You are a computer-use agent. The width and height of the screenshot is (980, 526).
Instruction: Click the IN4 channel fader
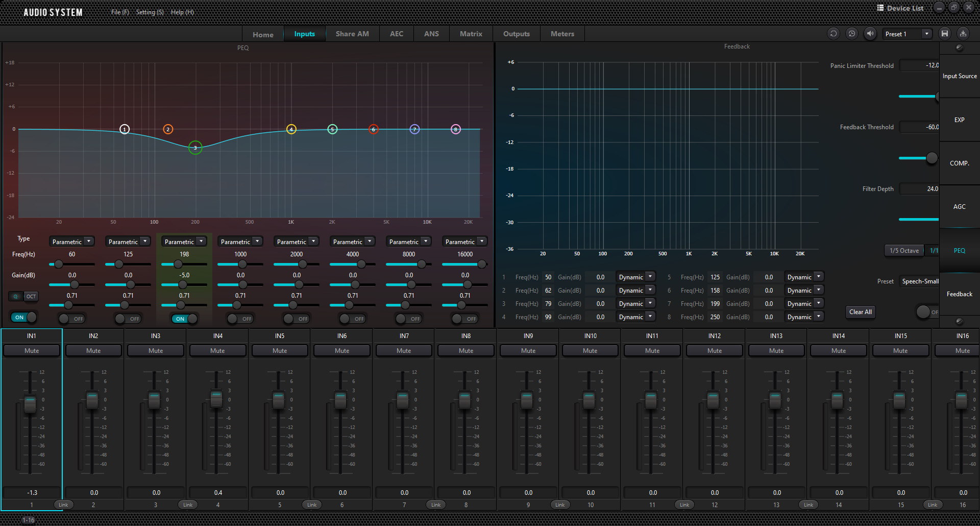click(216, 399)
